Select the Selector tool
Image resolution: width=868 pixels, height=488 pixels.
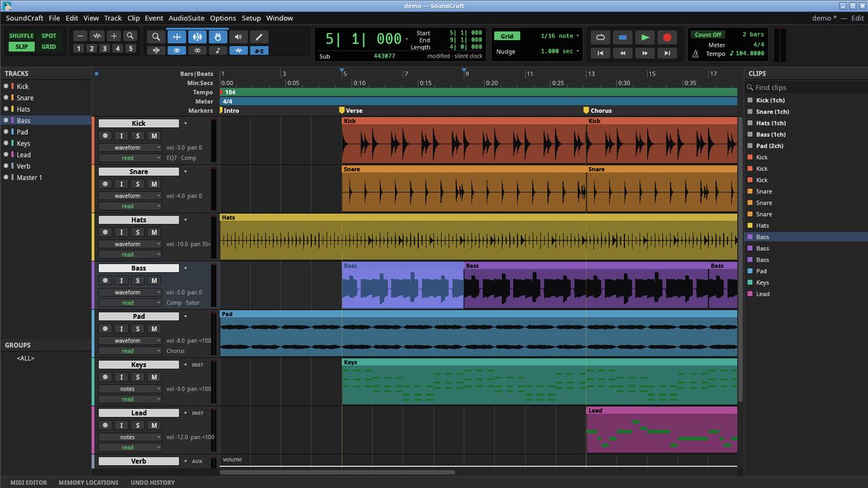coord(197,37)
